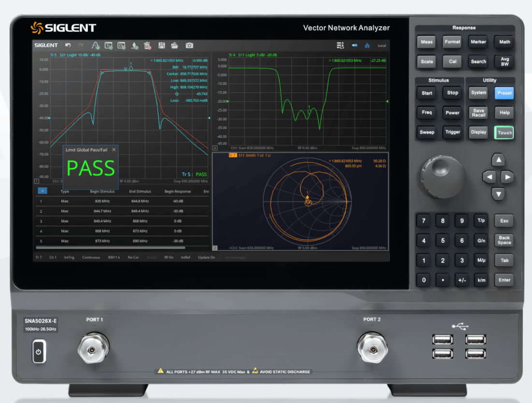
Task: Click the Display key
Action: (x=478, y=132)
